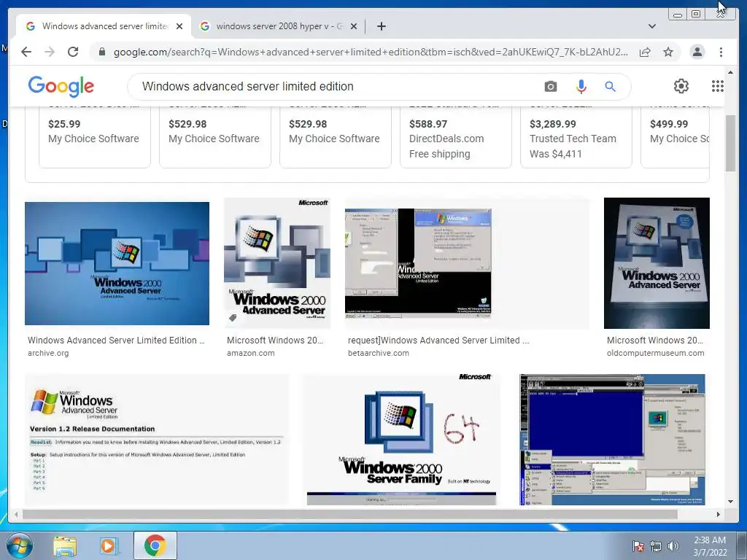
Task: Expand the tab search dropdown arrow
Action: pyautogui.click(x=651, y=26)
